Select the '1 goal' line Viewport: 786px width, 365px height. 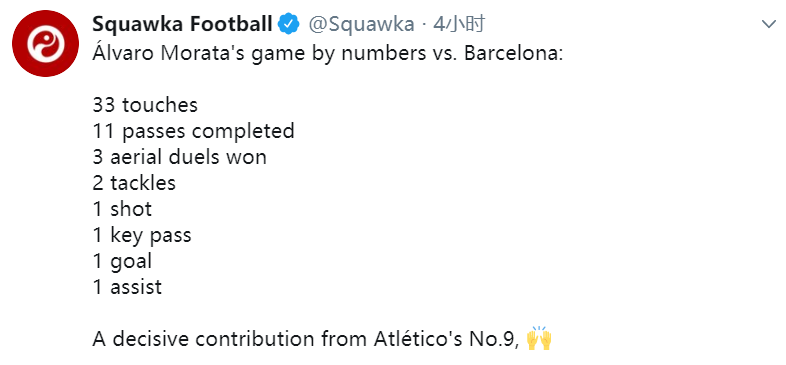pos(122,262)
